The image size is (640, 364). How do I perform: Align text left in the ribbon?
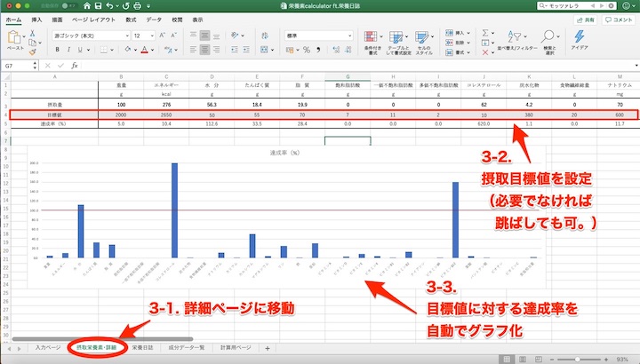[194, 50]
